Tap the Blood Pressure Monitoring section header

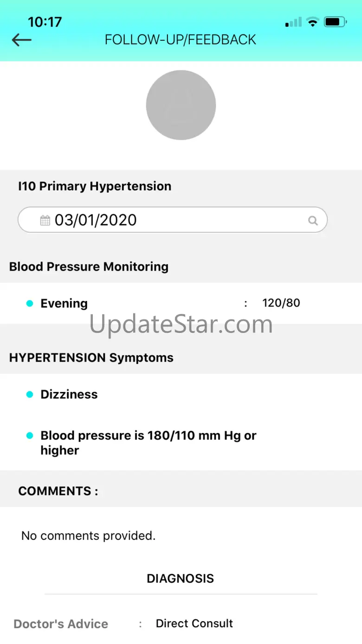89,267
